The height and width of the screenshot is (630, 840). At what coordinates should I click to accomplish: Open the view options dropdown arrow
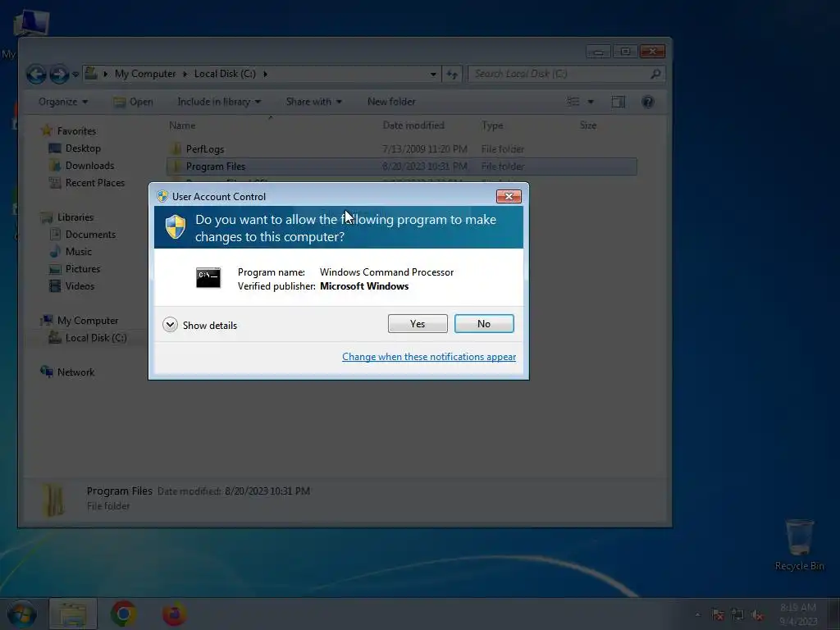click(591, 102)
